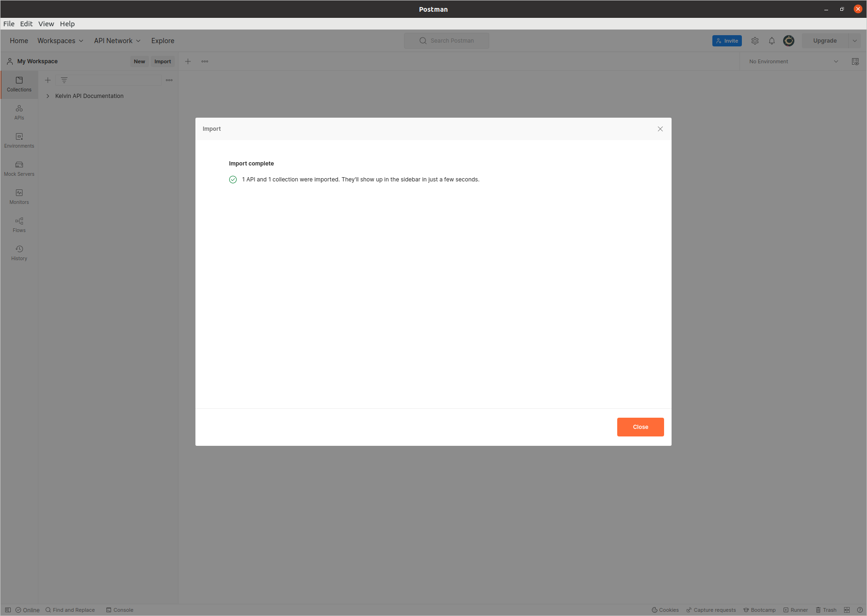The height and width of the screenshot is (616, 867).
Task: Expand the Kelvin API Documentation collection
Action: pyautogui.click(x=48, y=96)
